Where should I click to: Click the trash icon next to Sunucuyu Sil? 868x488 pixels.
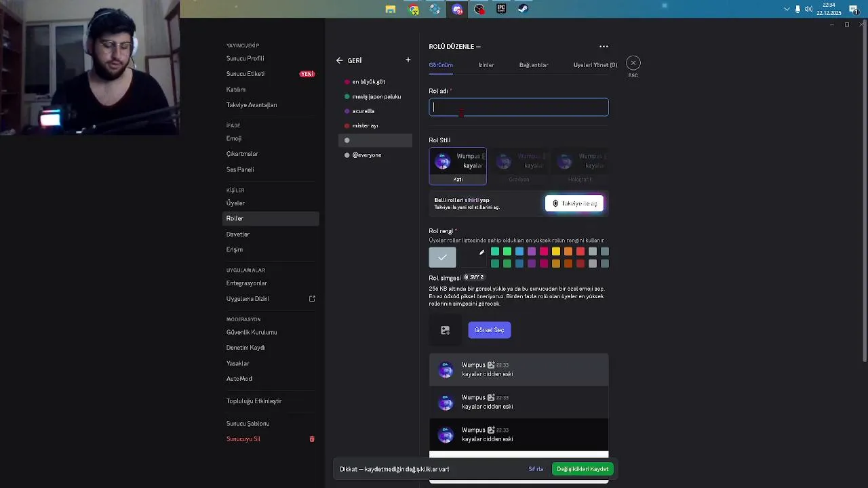point(312,439)
